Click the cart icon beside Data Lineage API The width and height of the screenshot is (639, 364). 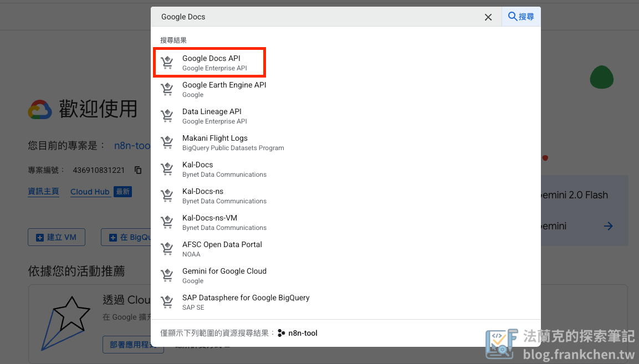pos(167,116)
